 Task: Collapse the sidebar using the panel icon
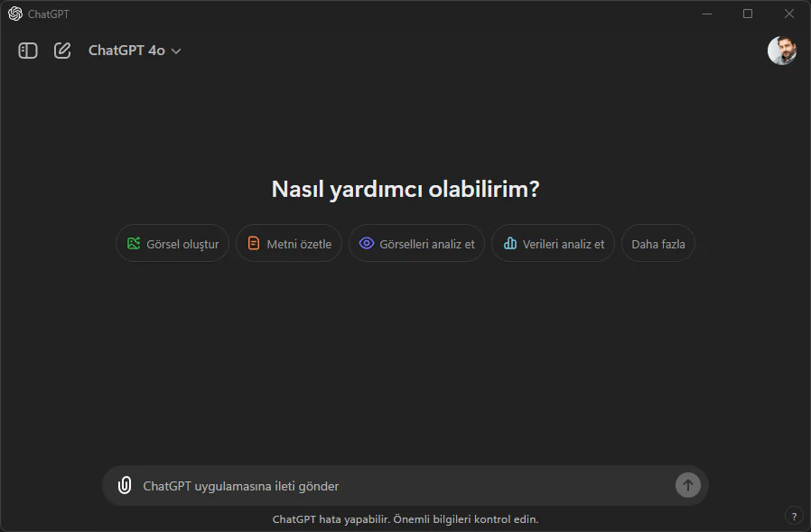coord(28,51)
